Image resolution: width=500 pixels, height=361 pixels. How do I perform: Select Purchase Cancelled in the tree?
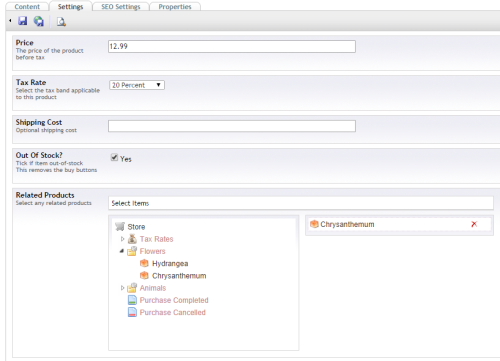(173, 312)
